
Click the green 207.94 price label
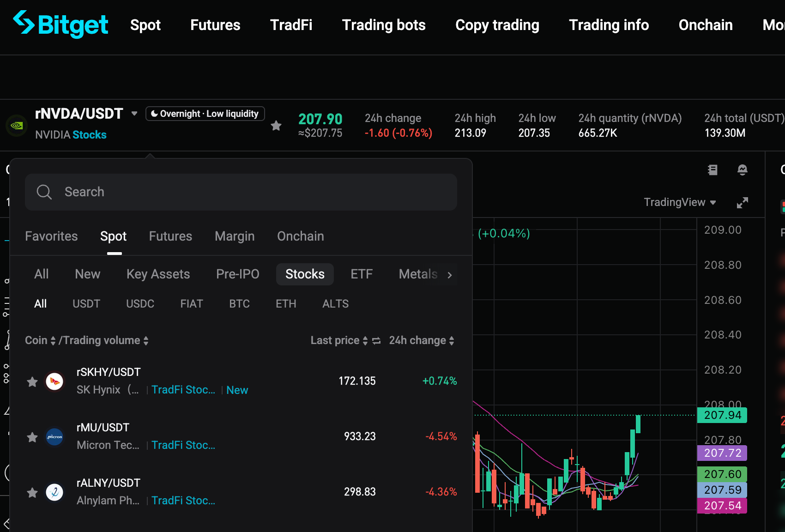click(x=722, y=415)
